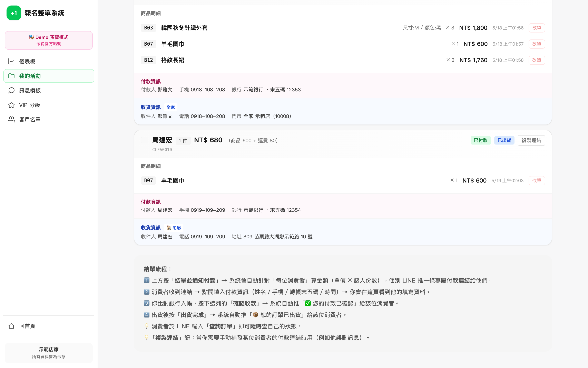Click the 示範店家 account box
This screenshot has width=588, height=368.
pyautogui.click(x=49, y=353)
